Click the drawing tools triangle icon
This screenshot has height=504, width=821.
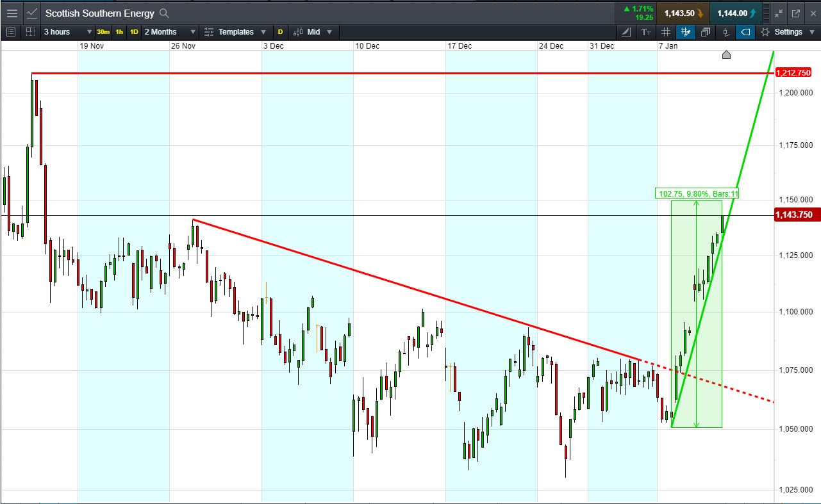pos(626,32)
